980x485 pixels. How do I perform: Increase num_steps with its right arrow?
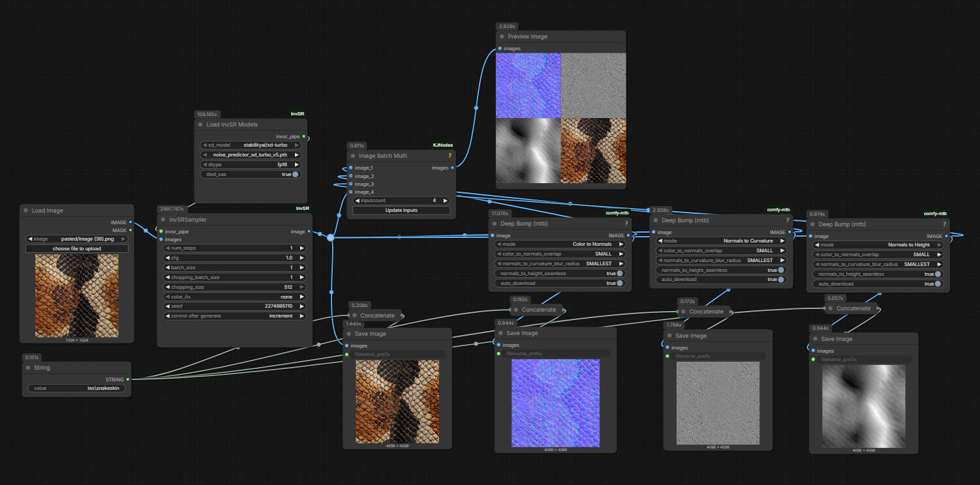click(x=301, y=248)
